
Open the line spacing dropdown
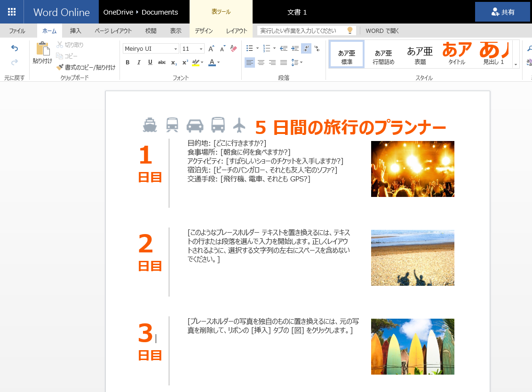(297, 63)
